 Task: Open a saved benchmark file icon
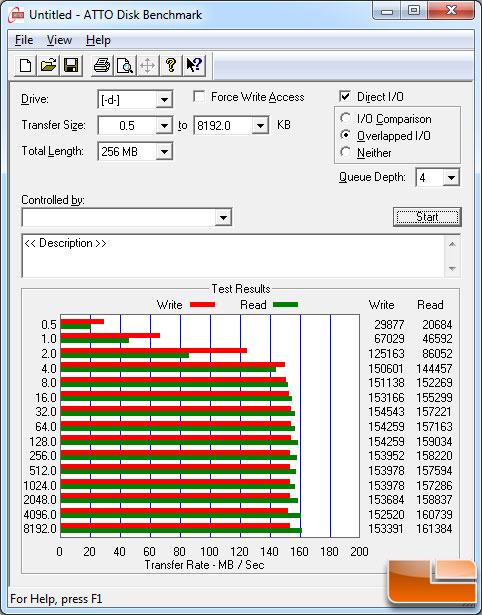pyautogui.click(x=48, y=65)
